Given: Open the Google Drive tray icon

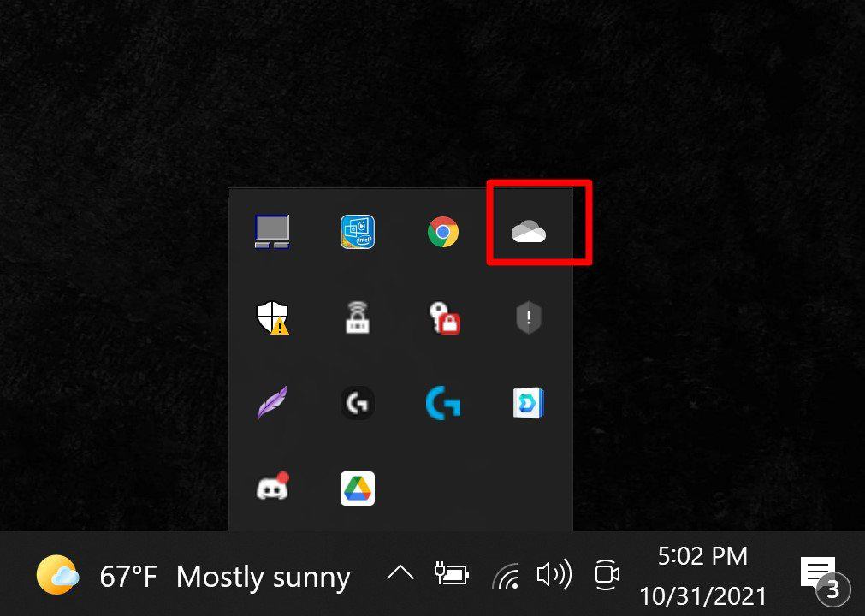Looking at the screenshot, I should tap(358, 489).
